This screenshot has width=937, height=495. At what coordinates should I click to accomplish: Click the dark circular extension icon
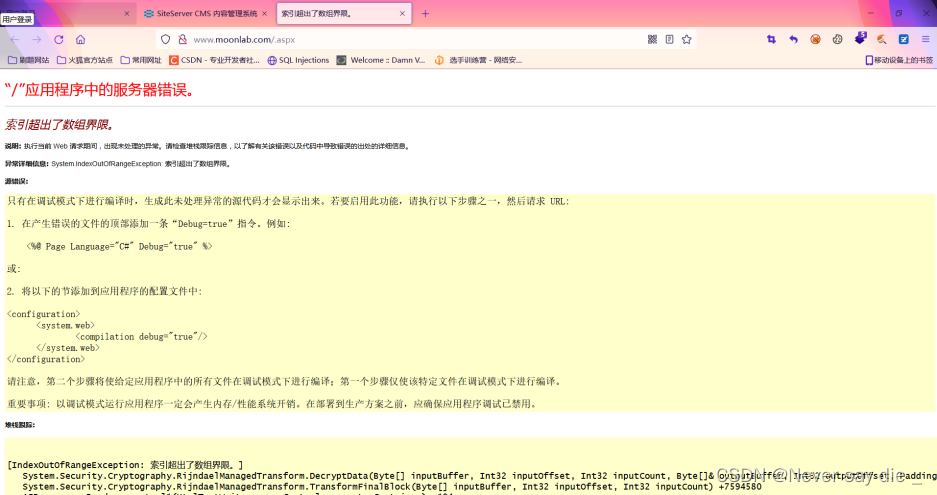click(837, 39)
